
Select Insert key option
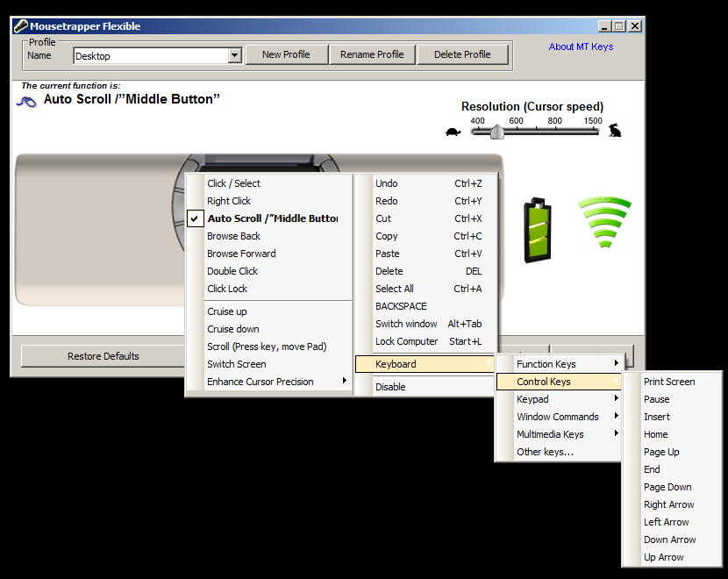[672, 417]
